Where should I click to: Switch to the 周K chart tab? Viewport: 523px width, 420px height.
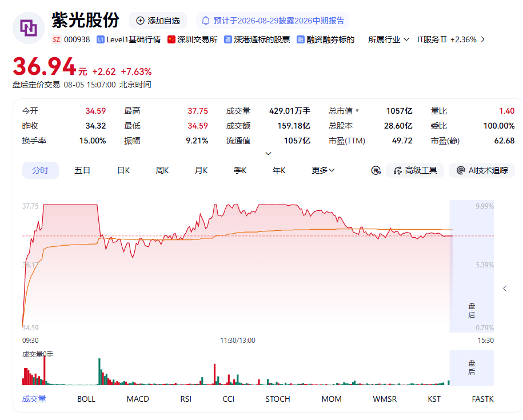(162, 170)
